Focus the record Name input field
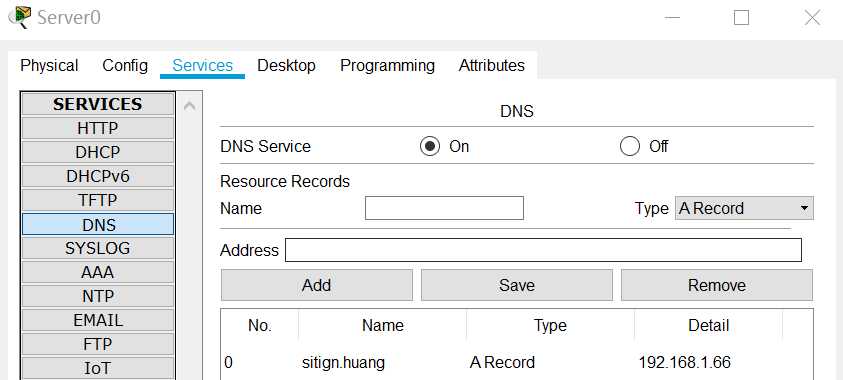The image size is (843, 380). tap(444, 208)
